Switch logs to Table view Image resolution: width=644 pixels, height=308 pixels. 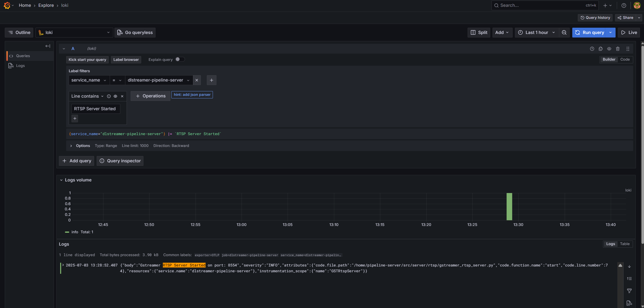pos(625,244)
